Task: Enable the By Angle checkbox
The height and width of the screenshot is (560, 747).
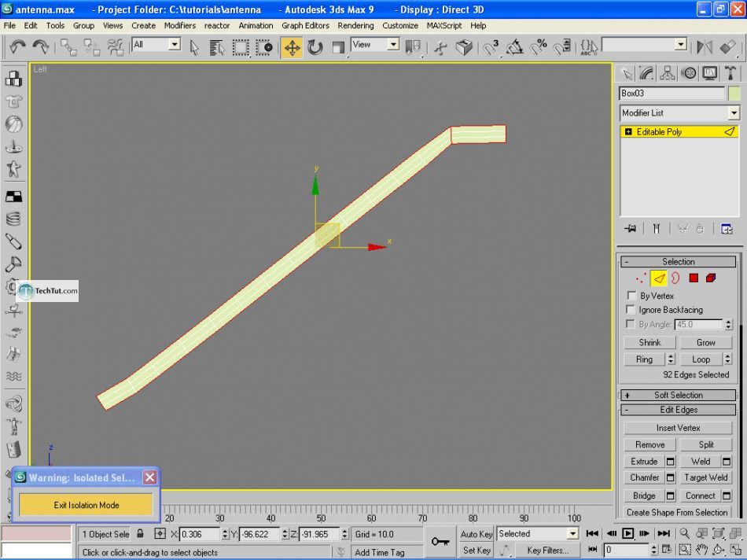Action: 631,324
